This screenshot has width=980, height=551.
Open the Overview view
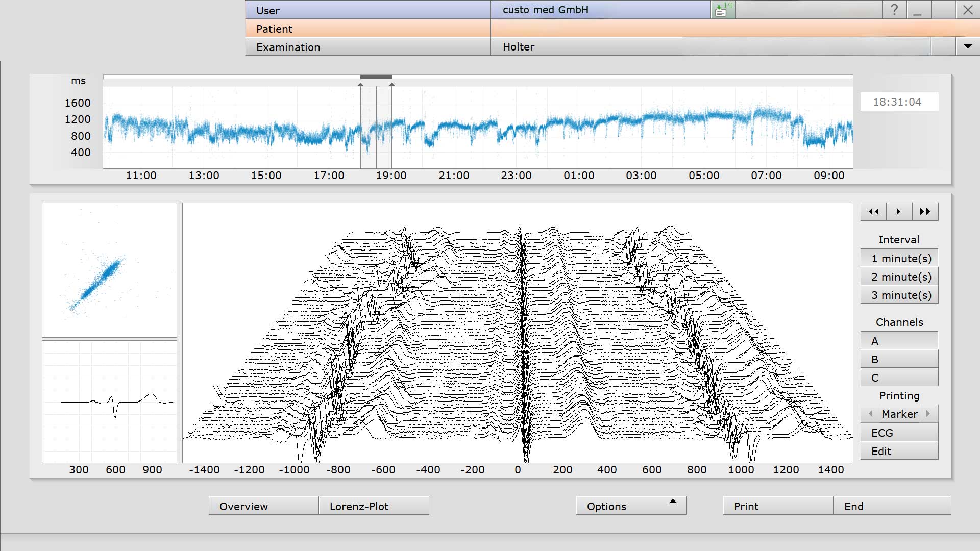(x=264, y=506)
